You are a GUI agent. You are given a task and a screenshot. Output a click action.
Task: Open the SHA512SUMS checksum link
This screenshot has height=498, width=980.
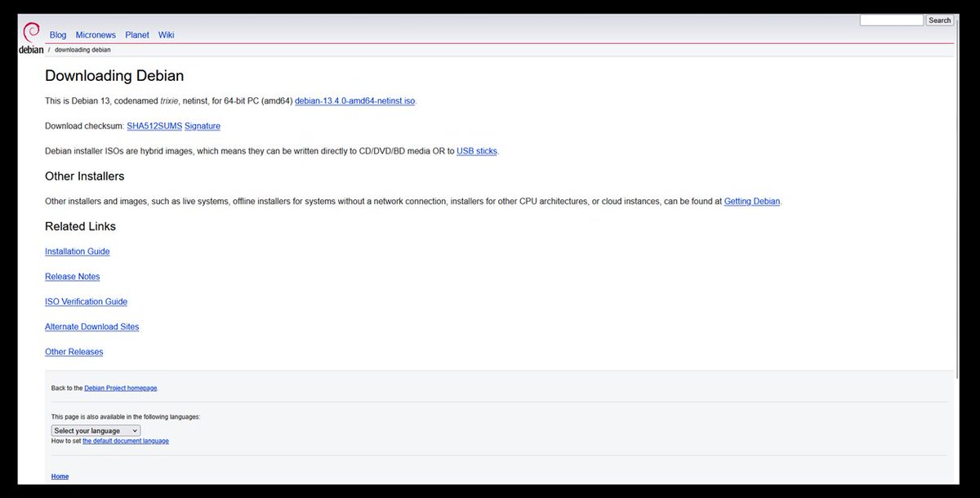(154, 127)
